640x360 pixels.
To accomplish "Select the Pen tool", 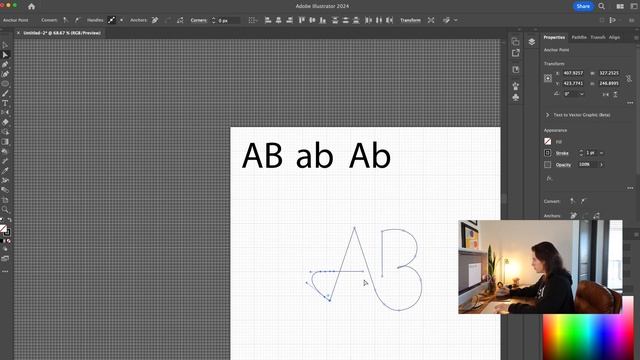I will (5, 64).
